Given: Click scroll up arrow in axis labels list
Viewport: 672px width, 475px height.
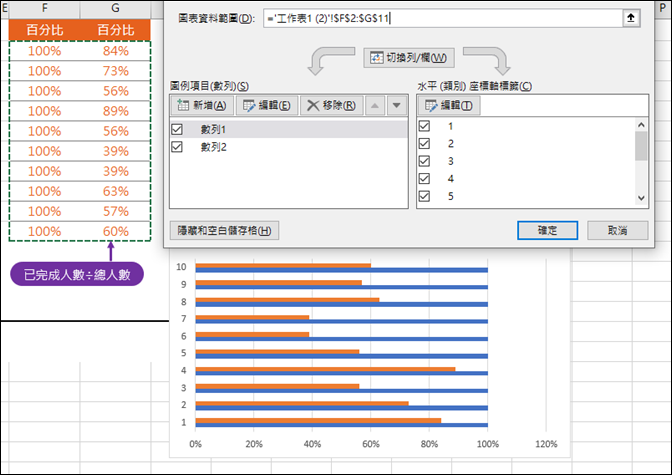Looking at the screenshot, I should pyautogui.click(x=641, y=125).
